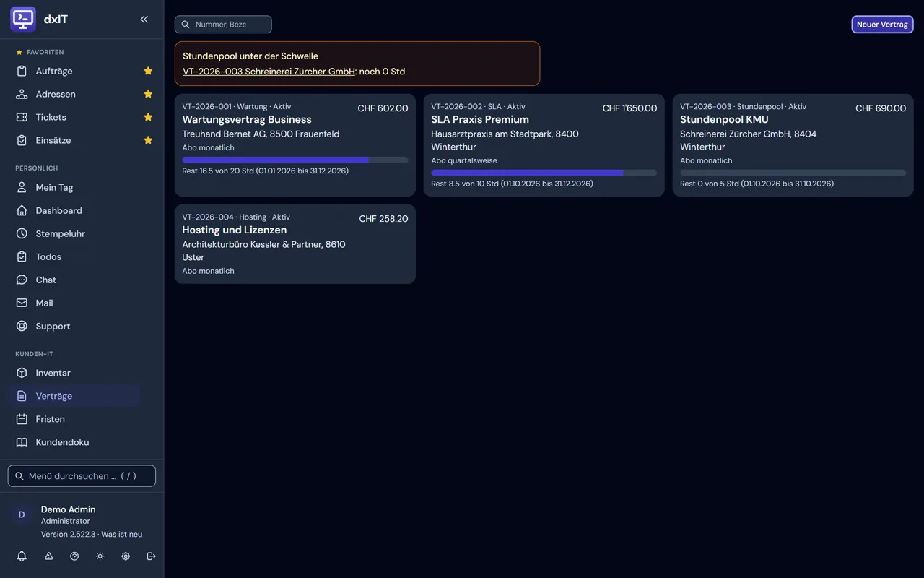Open help via the question mark icon
Screen dimensions: 924x578
tap(74, 556)
